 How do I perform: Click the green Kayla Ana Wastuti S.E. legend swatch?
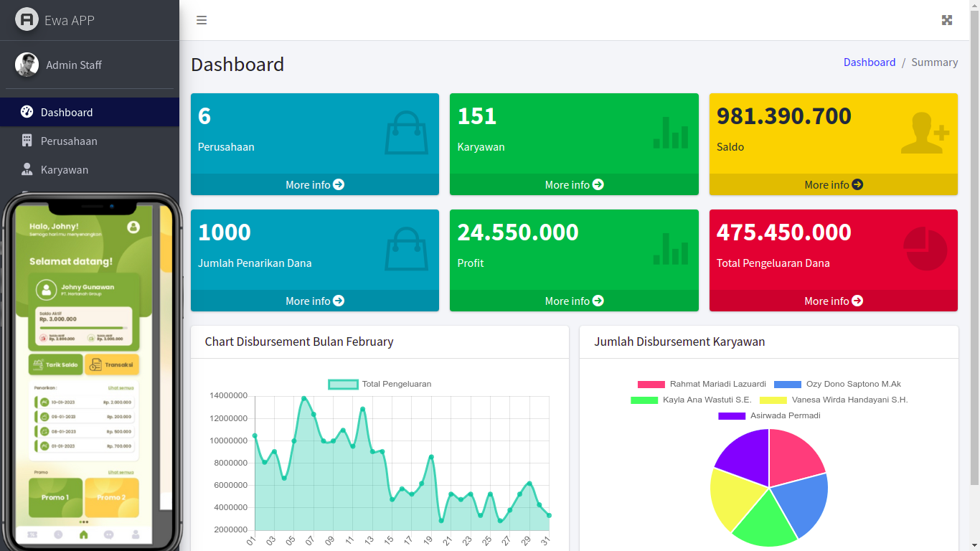tap(644, 400)
